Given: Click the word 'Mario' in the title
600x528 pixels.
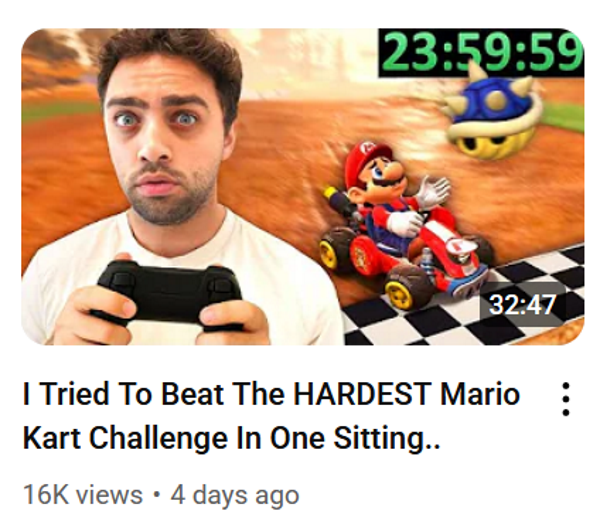Looking at the screenshot, I should point(480,394).
